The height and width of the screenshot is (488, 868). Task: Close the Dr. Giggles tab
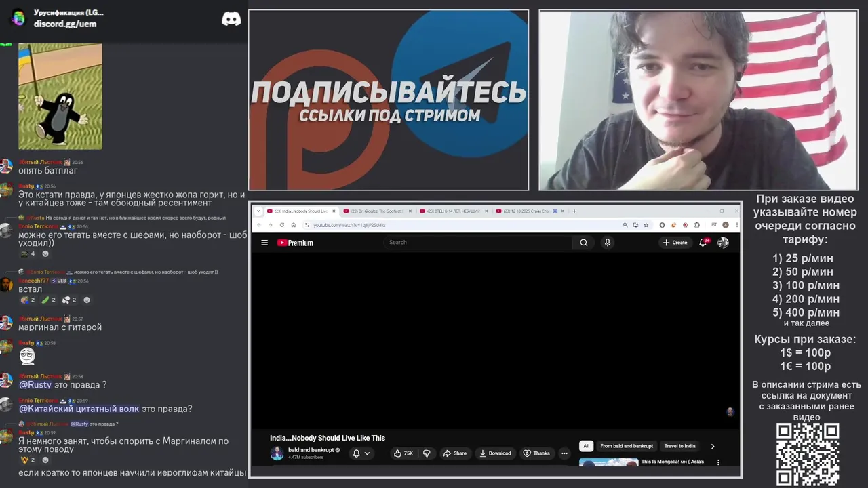point(410,211)
